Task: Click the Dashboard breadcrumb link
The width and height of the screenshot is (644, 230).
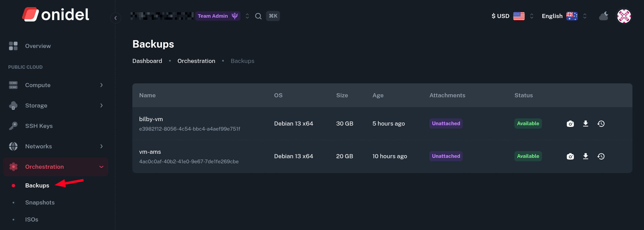Action: [147, 61]
